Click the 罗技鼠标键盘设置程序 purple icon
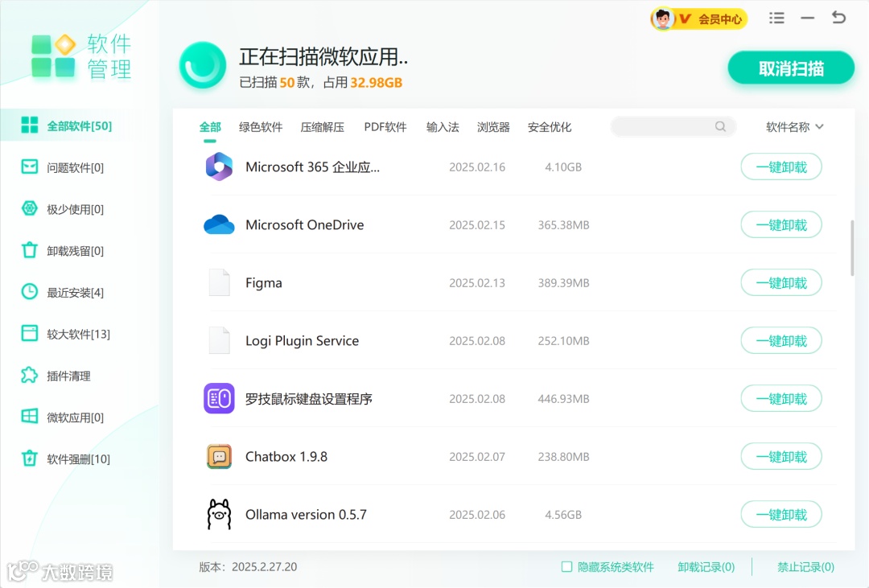 (219, 398)
